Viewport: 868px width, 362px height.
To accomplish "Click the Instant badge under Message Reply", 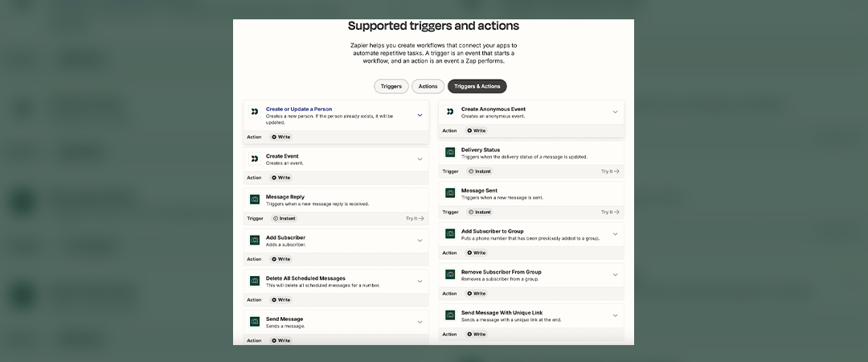I will 284,219.
